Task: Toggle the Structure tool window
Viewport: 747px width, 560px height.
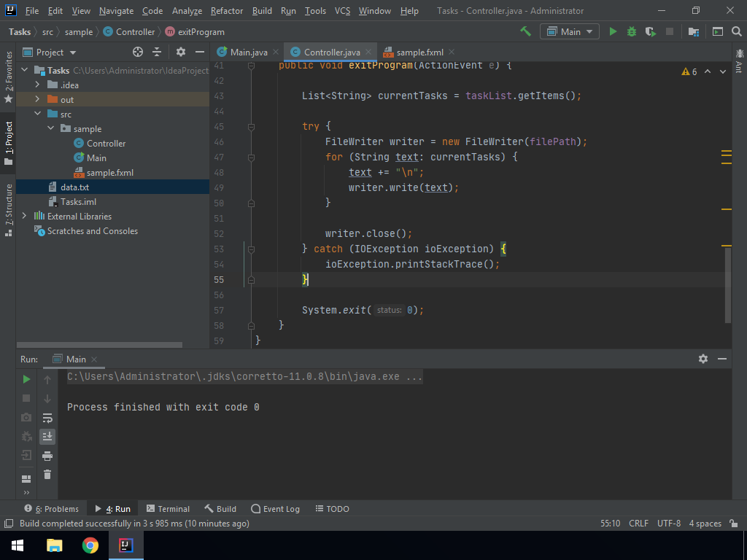Action: (9, 210)
